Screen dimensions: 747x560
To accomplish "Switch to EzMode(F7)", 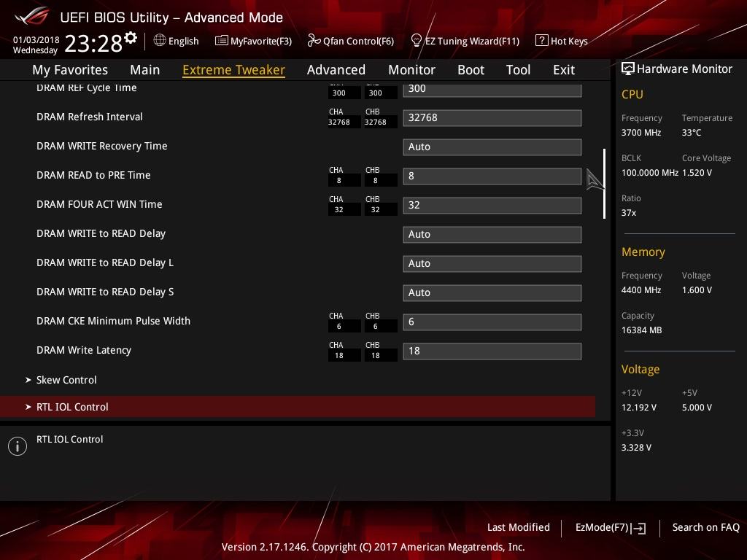I will click(611, 528).
